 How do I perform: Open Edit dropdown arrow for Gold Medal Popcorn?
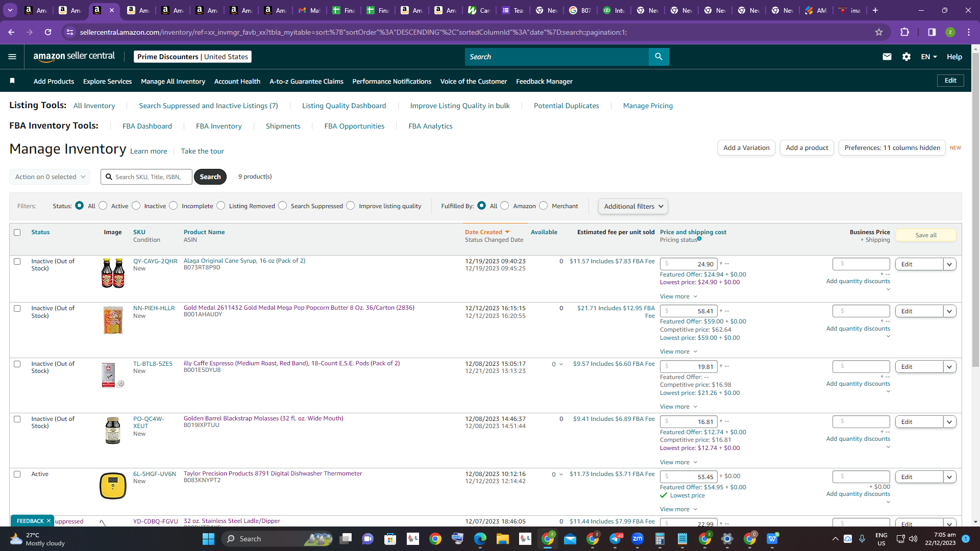(949, 311)
